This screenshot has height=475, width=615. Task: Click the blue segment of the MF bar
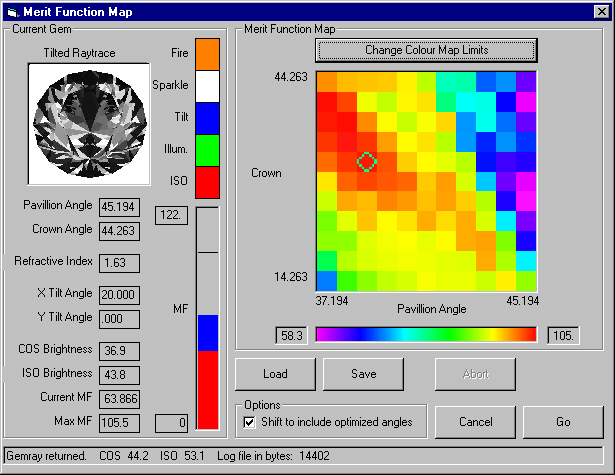coord(208,333)
